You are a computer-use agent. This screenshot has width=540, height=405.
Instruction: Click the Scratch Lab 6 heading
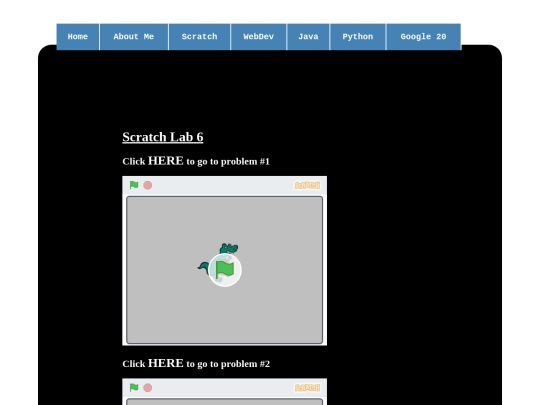pyautogui.click(x=163, y=137)
